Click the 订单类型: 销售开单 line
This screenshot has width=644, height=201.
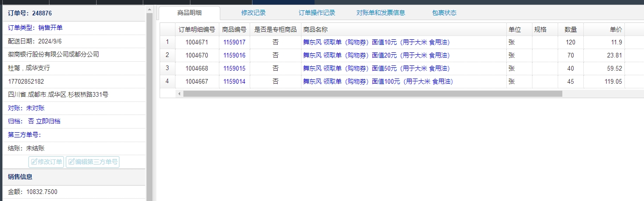[35, 28]
